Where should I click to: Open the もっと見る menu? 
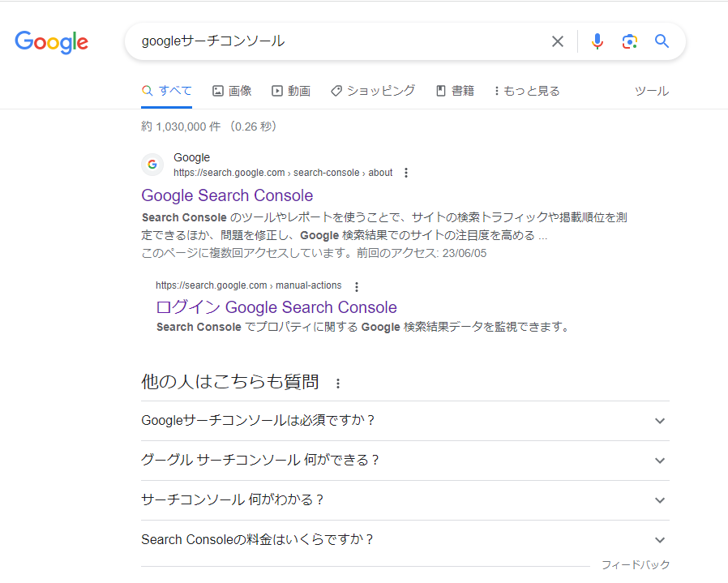(527, 91)
